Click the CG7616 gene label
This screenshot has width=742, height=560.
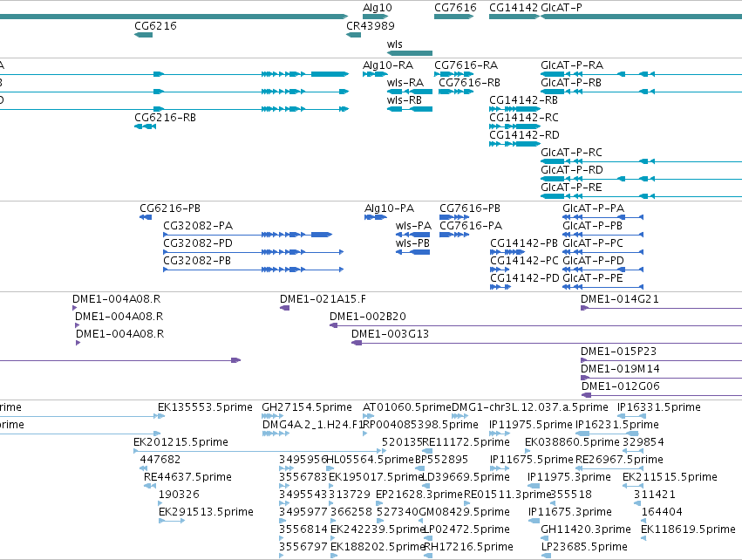point(455,8)
